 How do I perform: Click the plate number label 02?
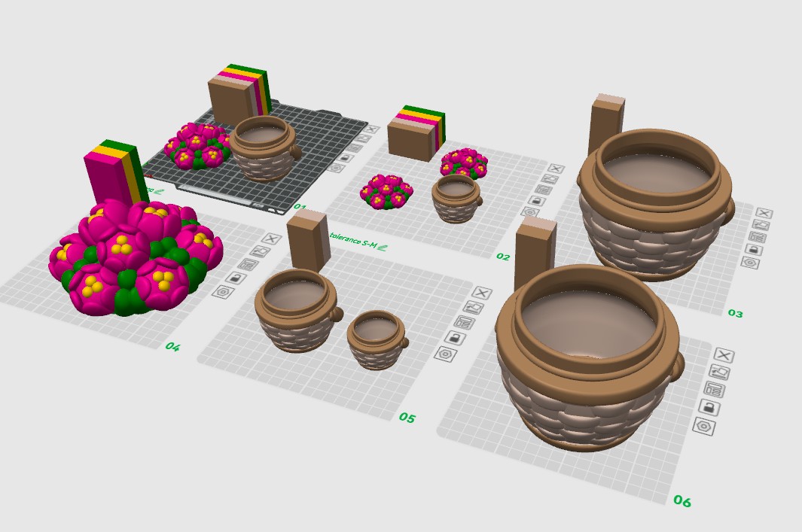tap(503, 257)
